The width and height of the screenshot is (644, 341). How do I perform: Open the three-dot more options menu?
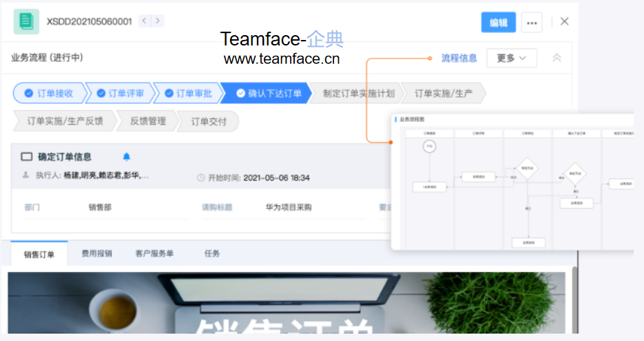532,23
